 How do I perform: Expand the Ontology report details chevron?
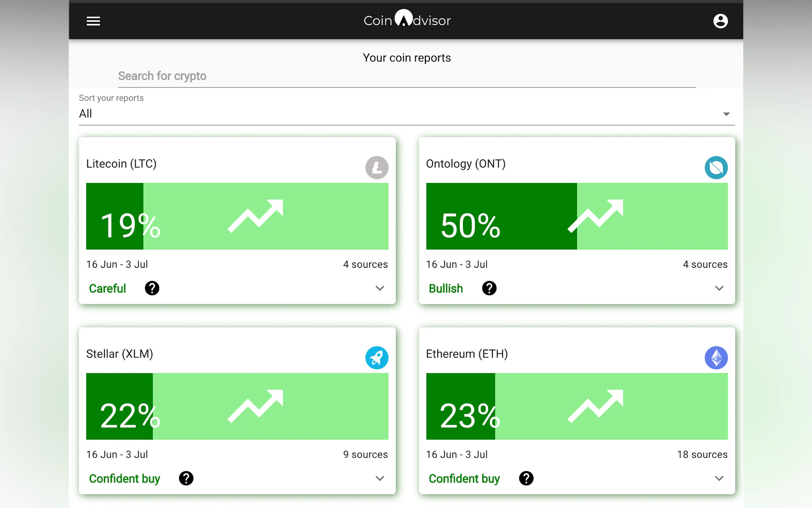(719, 288)
